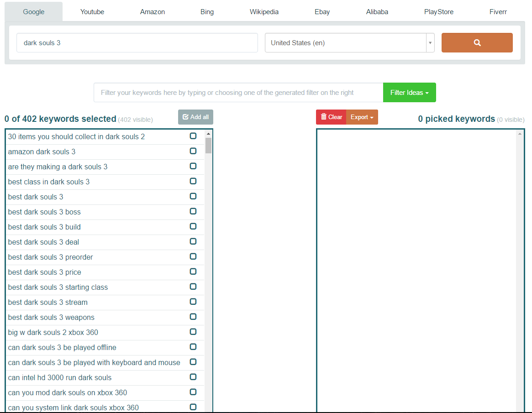Expand the Filter Ideas dropdown
The width and height of the screenshot is (532, 413).
tap(409, 92)
